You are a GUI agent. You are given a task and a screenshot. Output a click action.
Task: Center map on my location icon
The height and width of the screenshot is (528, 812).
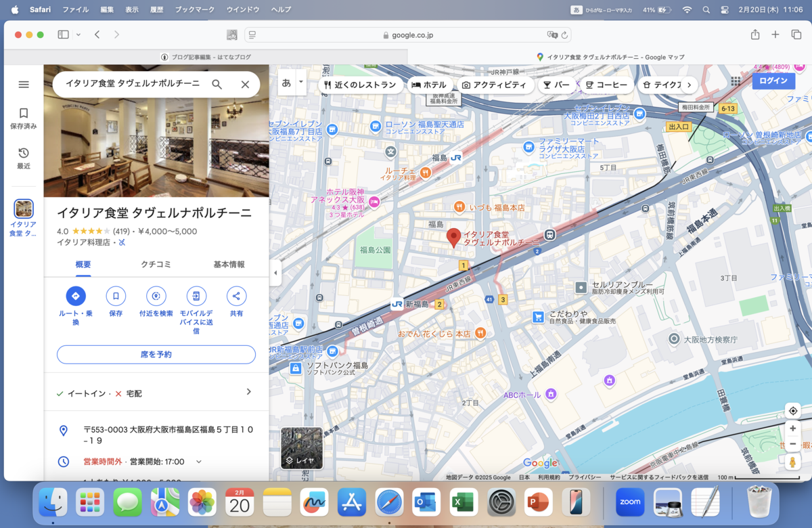coord(793,411)
